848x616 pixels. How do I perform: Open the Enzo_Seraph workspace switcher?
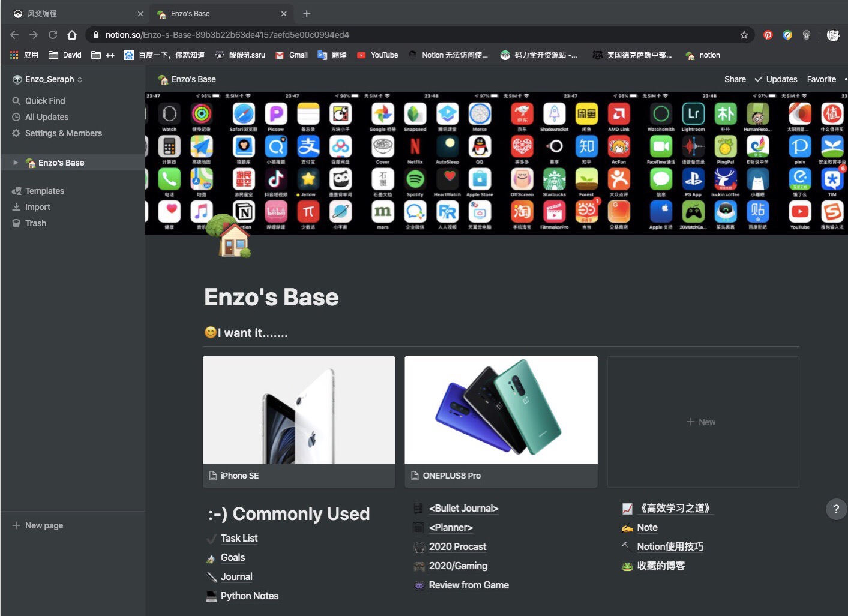(48, 79)
